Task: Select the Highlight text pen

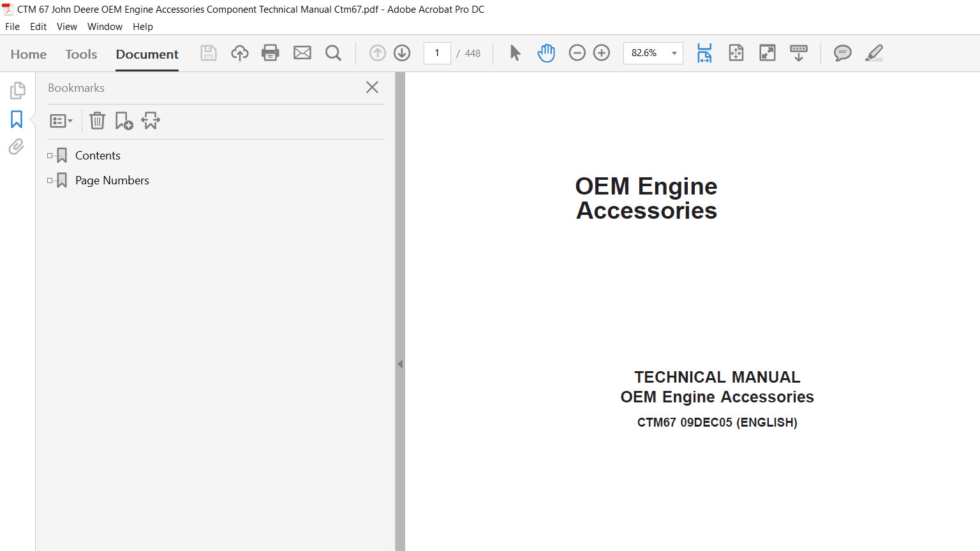Action: coord(874,53)
